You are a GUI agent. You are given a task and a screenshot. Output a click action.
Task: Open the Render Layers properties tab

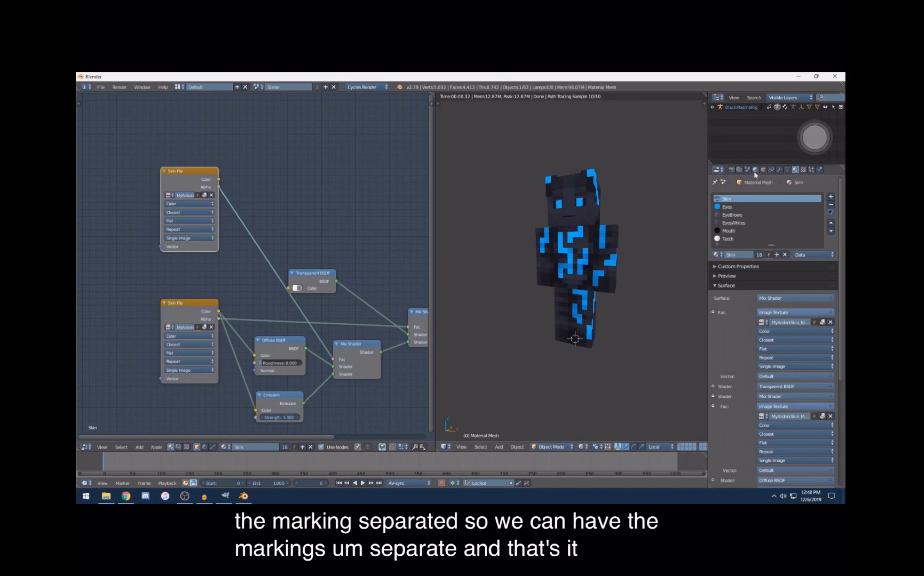click(739, 170)
